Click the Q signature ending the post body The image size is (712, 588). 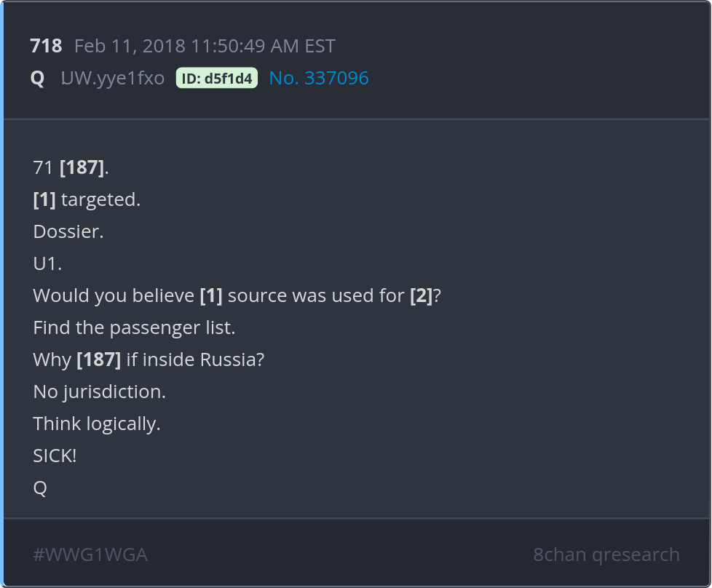click(40, 488)
